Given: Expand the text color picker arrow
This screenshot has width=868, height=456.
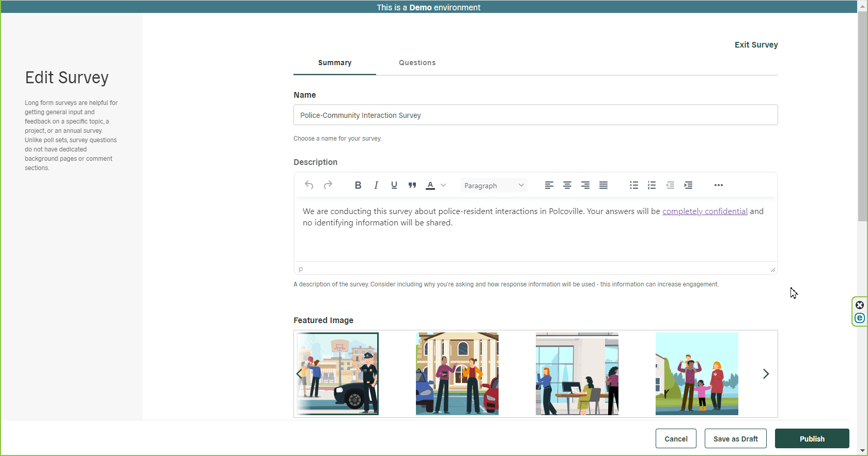Looking at the screenshot, I should coord(443,185).
